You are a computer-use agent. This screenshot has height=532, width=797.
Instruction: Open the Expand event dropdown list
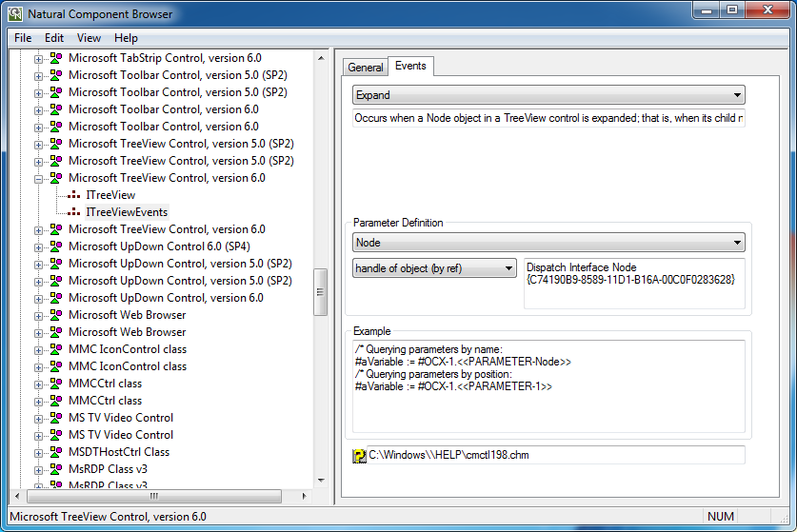[x=737, y=95]
